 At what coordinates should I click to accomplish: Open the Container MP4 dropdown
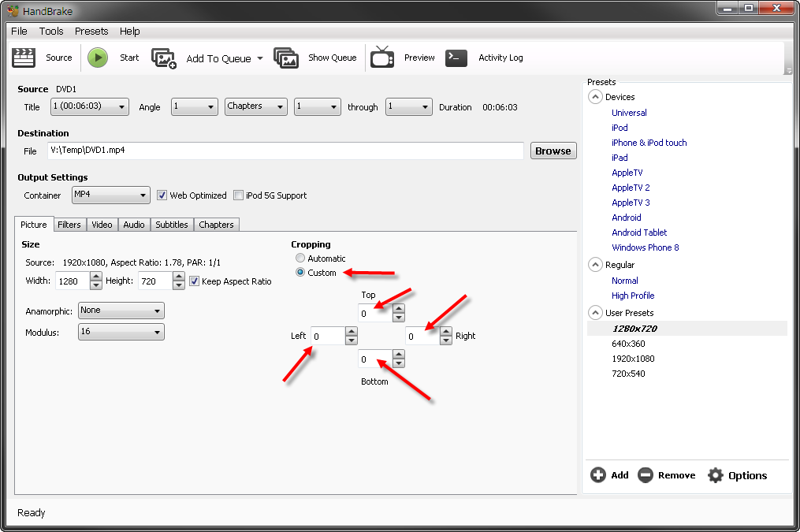click(110, 195)
